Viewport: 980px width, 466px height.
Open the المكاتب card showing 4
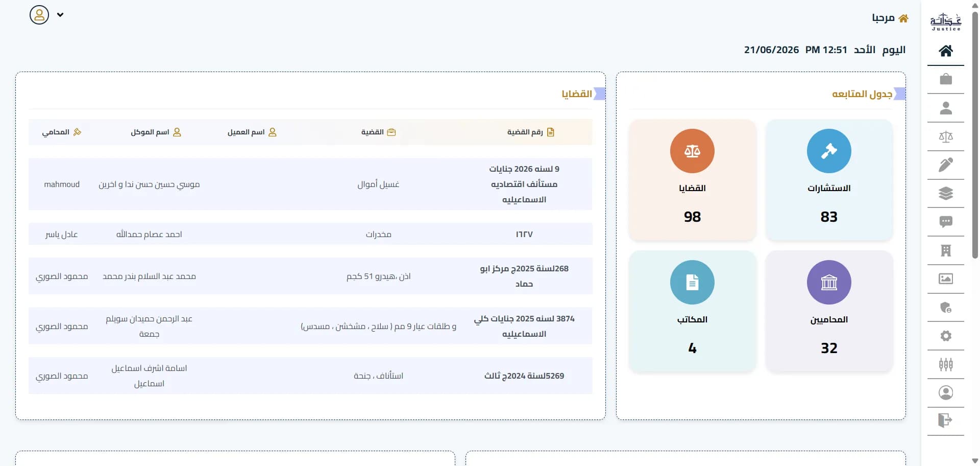point(692,311)
